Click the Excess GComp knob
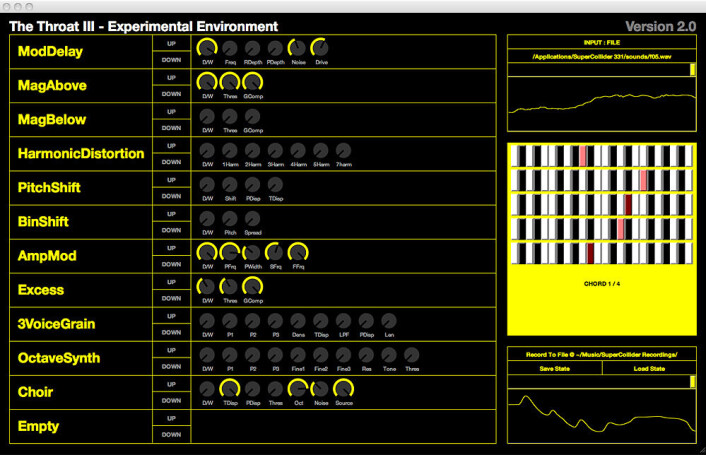The height and width of the screenshot is (455, 706). tap(253, 287)
